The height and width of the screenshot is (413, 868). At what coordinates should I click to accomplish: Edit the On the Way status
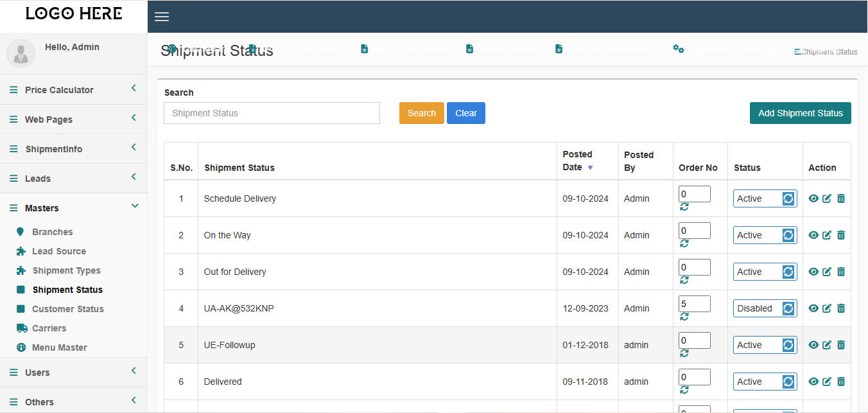[x=827, y=235]
